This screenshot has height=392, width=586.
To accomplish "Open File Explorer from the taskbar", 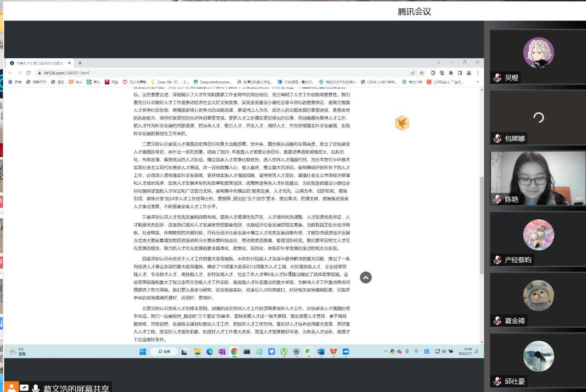I will click(x=197, y=352).
